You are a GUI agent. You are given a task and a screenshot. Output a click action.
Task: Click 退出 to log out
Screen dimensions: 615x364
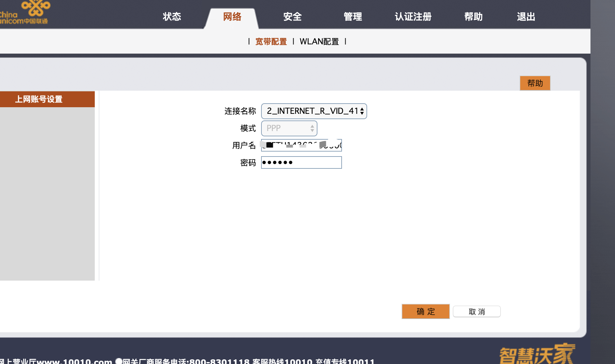526,17
